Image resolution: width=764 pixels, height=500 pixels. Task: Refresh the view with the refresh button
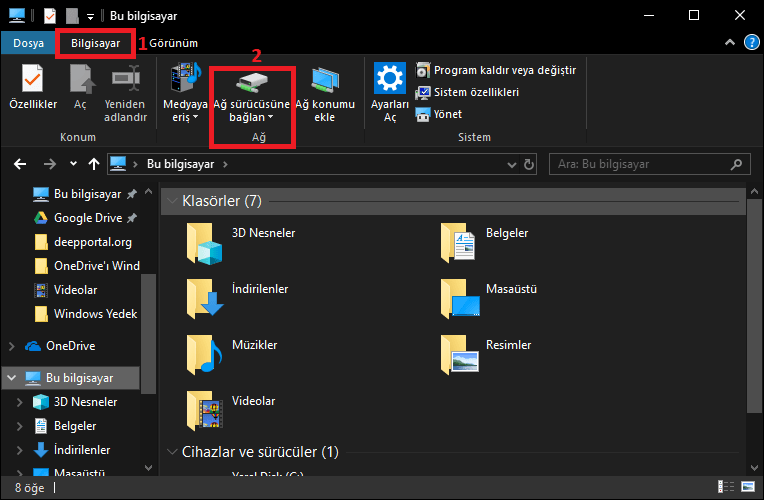click(x=529, y=165)
